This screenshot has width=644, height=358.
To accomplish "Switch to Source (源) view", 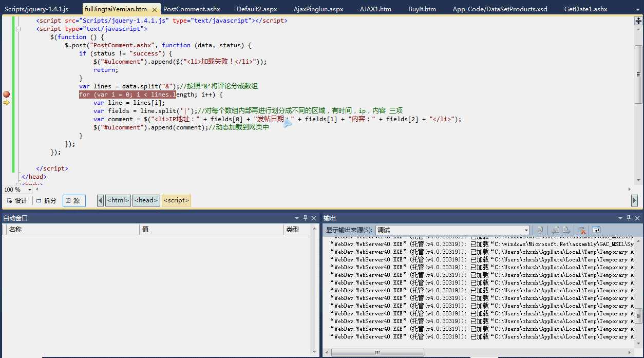I will pyautogui.click(x=74, y=200).
